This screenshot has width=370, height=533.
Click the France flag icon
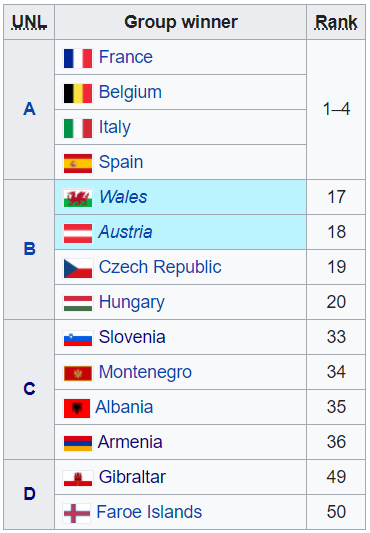[78, 58]
